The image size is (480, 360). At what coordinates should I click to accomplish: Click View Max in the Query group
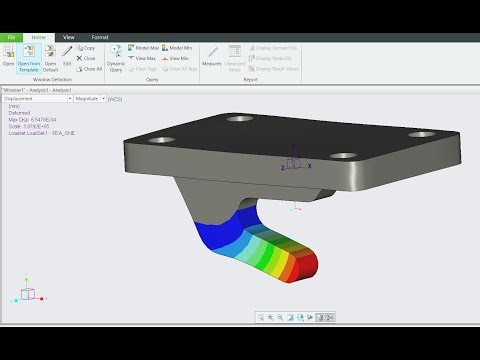coord(142,58)
